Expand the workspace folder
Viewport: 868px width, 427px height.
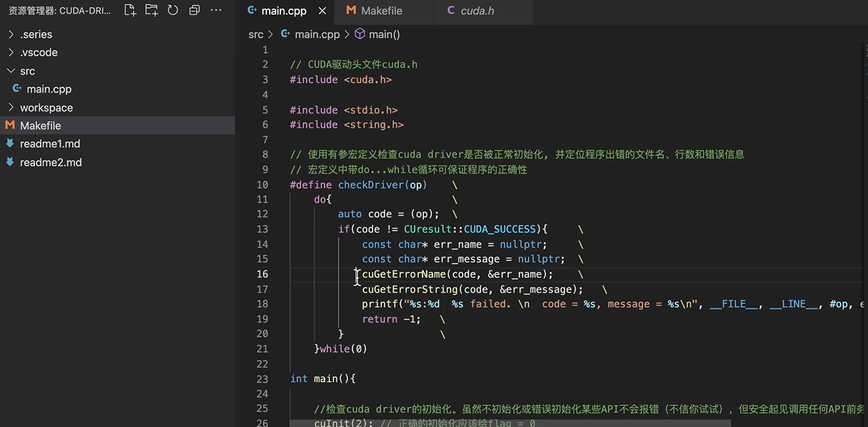tap(10, 107)
